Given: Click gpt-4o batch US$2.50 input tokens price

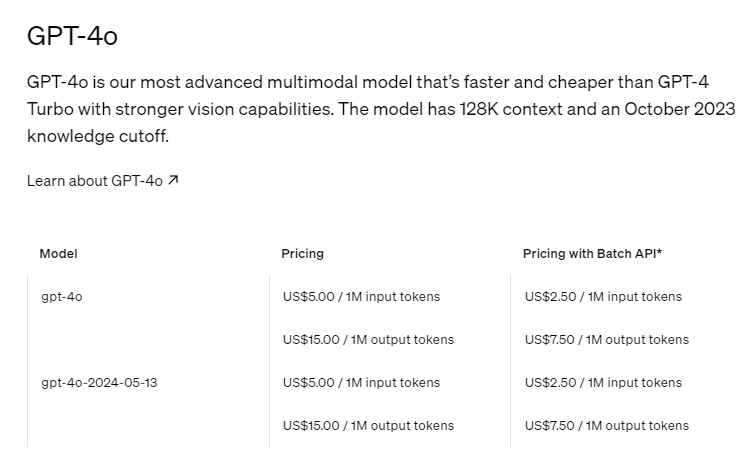Looking at the screenshot, I should tap(603, 297).
